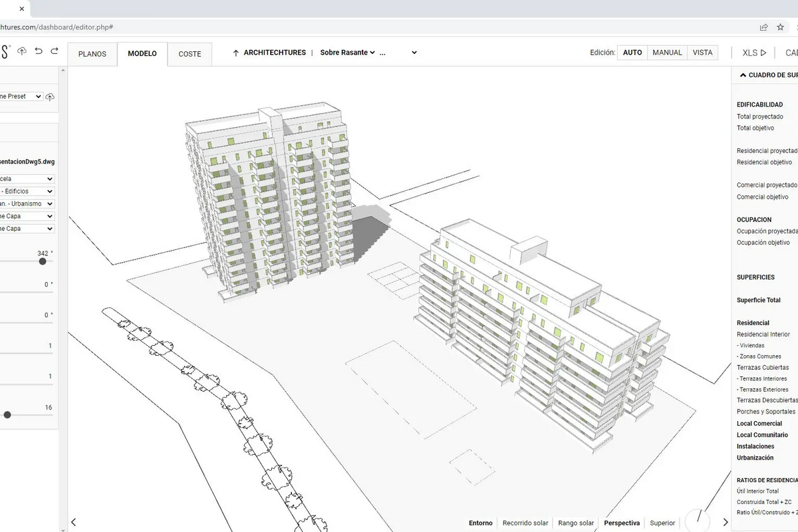
Task: Open the Sobre Rasante dropdown
Action: (x=347, y=53)
